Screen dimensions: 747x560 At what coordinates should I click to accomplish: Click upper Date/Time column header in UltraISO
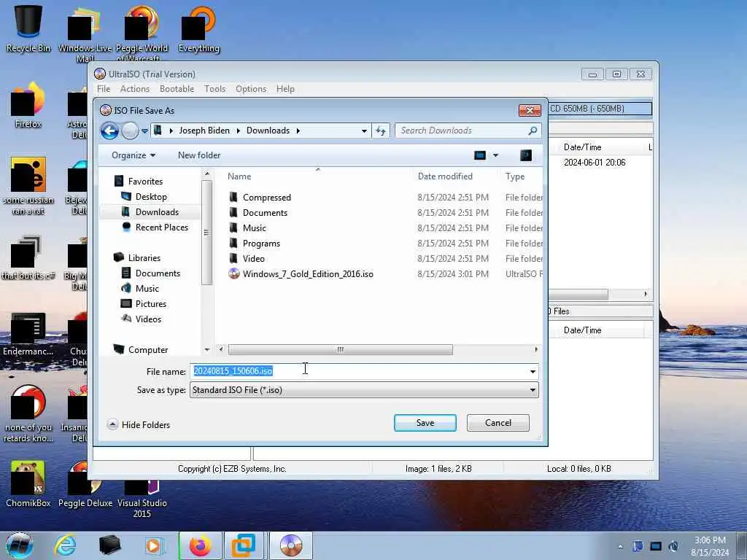tap(582, 147)
